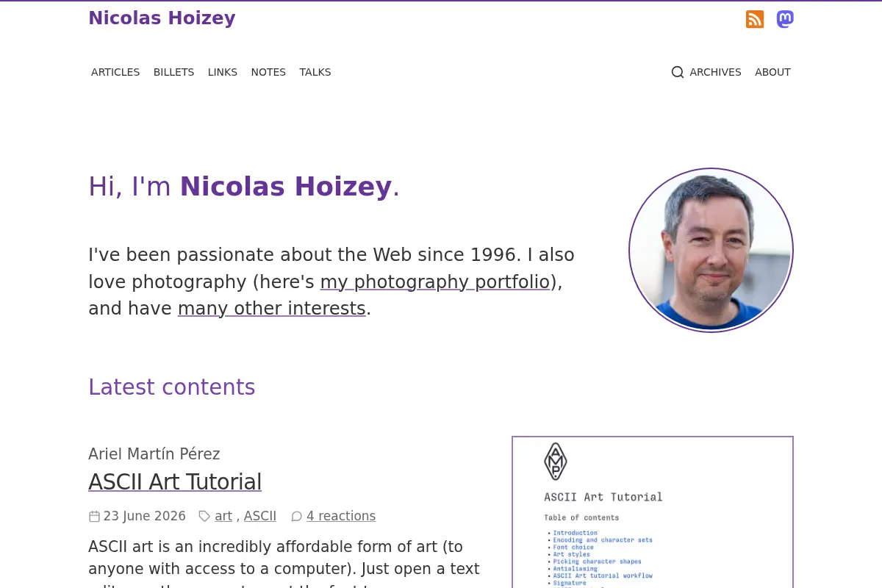Click the Nicolas Hoizey site title
Viewport: 882px width, 588px height.
(162, 18)
